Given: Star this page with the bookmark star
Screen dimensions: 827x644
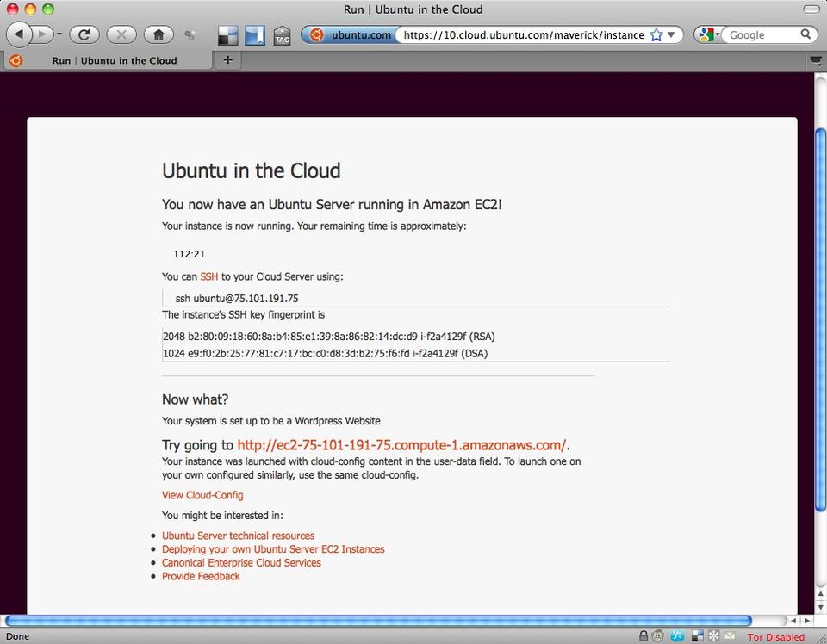Looking at the screenshot, I should [656, 35].
